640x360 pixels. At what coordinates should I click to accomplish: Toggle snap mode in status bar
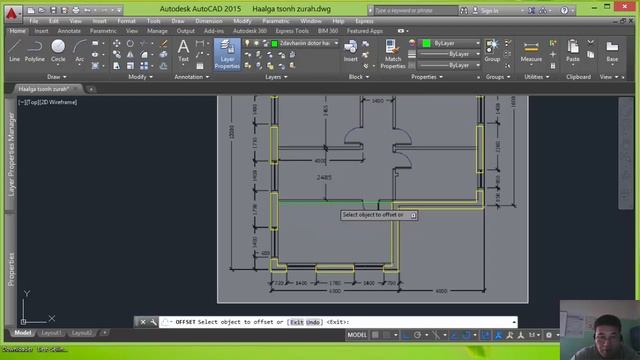(x=387, y=335)
